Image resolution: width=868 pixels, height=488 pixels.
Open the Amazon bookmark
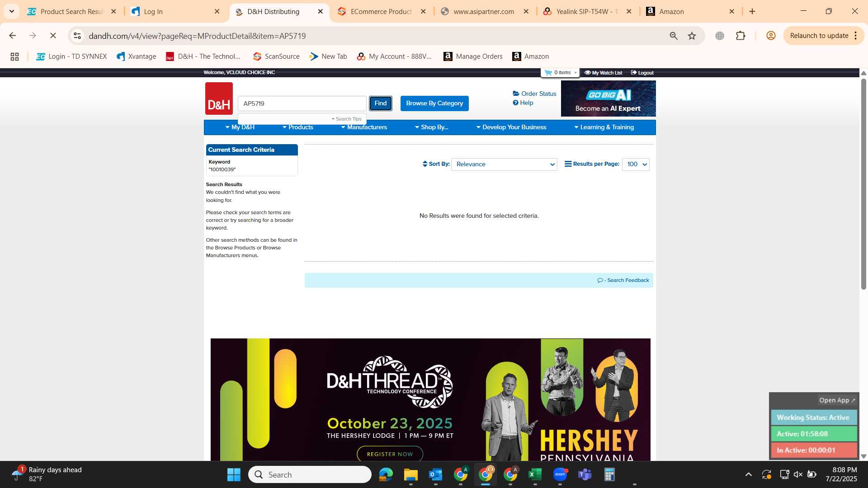point(530,56)
